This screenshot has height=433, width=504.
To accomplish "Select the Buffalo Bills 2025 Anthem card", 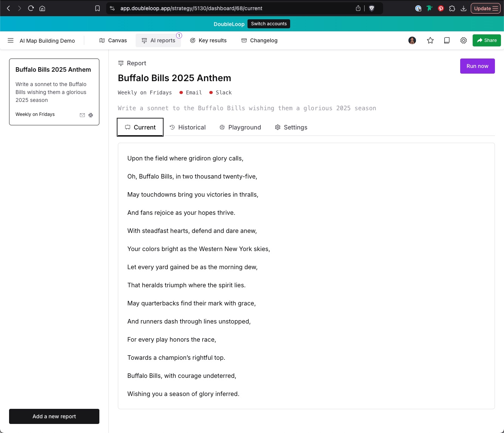I will (54, 92).
